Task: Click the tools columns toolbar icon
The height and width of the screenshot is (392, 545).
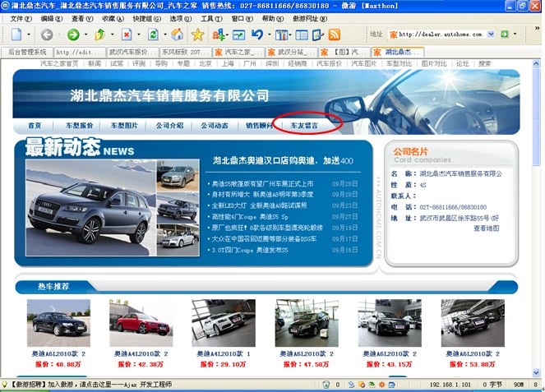Action: [281, 35]
